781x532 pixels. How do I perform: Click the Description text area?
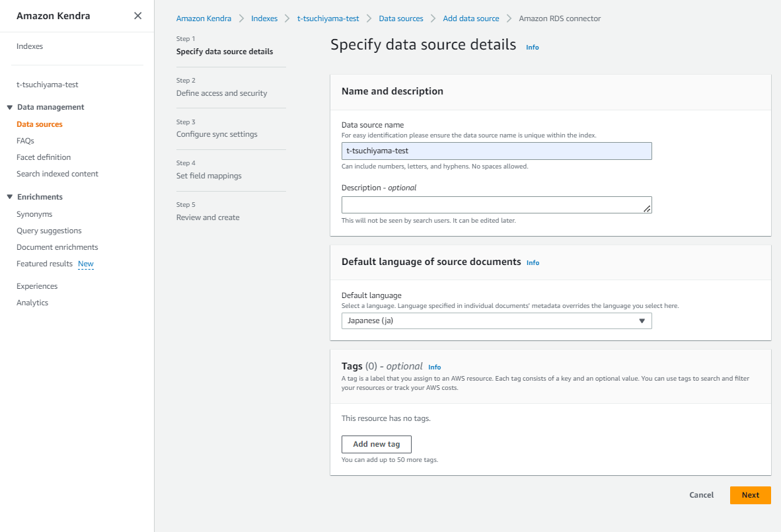496,205
